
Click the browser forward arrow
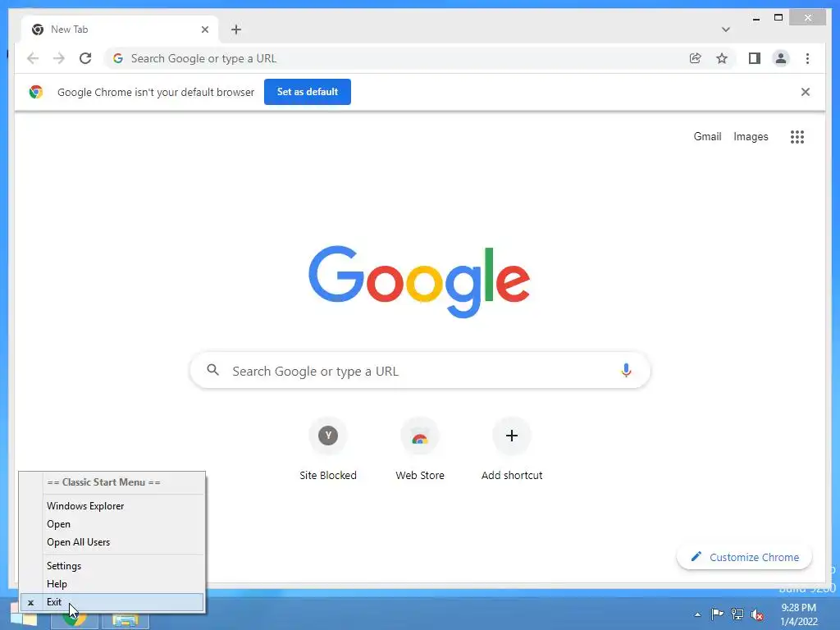(59, 58)
